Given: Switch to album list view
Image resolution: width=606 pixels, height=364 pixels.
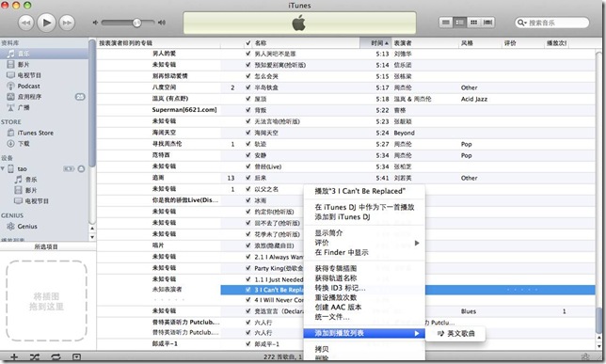Looking at the screenshot, I should [460, 23].
